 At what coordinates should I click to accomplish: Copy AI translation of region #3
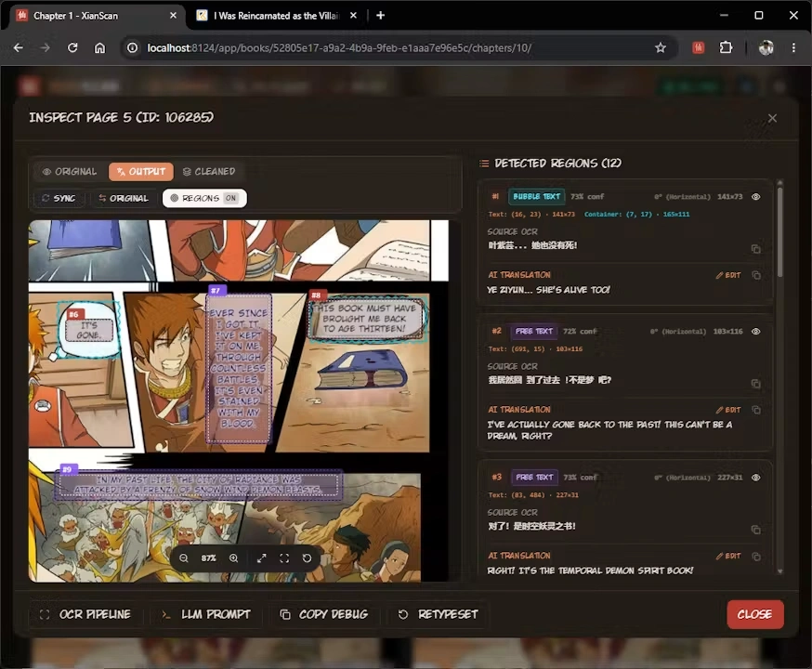click(756, 557)
